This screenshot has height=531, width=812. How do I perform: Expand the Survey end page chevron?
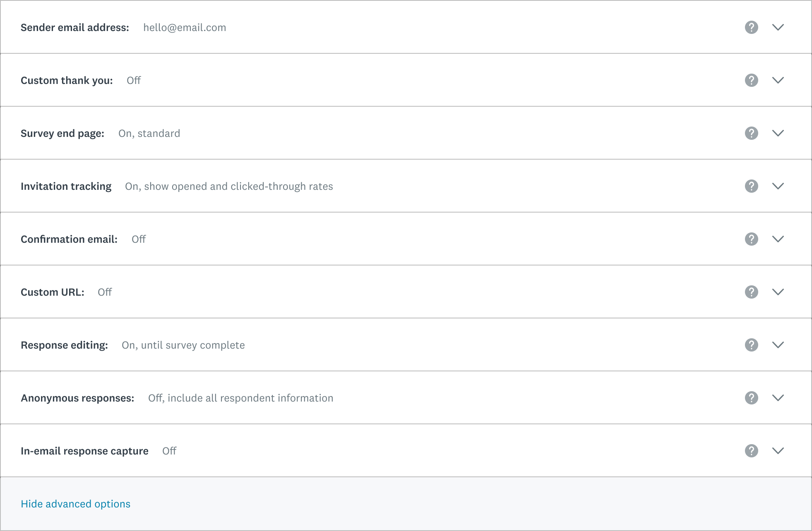coord(778,133)
